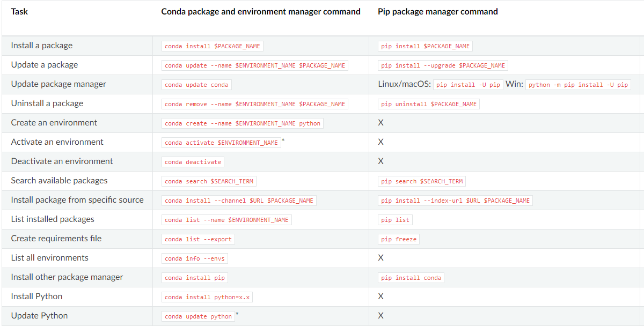Click the 'conda deactivate' code
644x326 pixels.
click(193, 162)
